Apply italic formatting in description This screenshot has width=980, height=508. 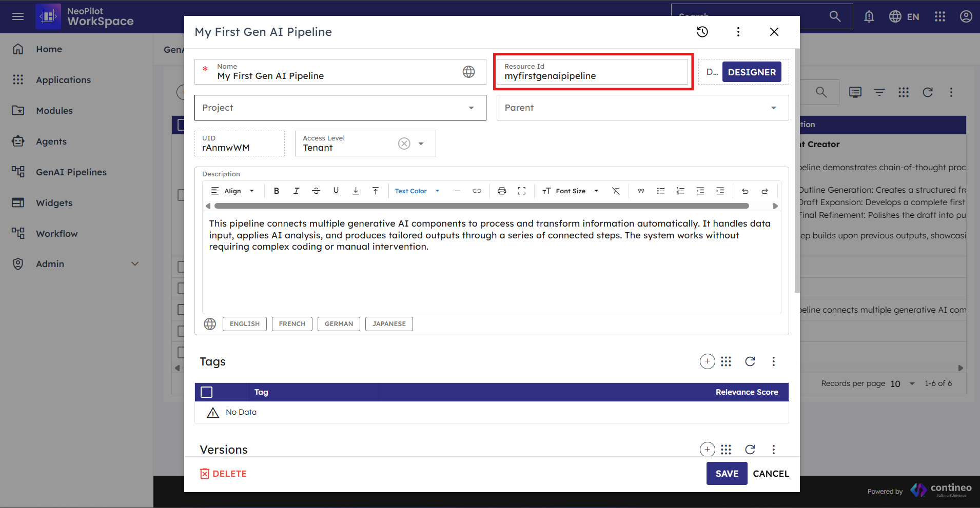[296, 191]
